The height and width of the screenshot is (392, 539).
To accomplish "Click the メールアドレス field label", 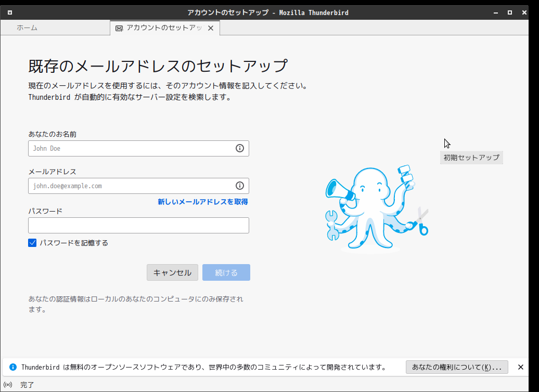I will coord(52,172).
